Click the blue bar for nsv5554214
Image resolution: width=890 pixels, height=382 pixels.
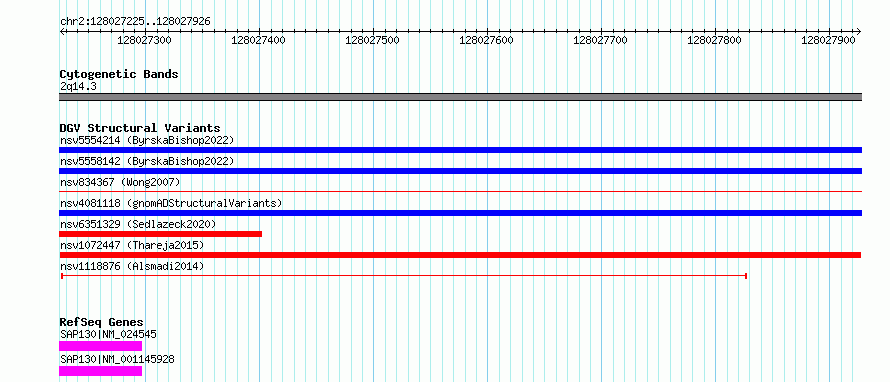click(x=460, y=150)
